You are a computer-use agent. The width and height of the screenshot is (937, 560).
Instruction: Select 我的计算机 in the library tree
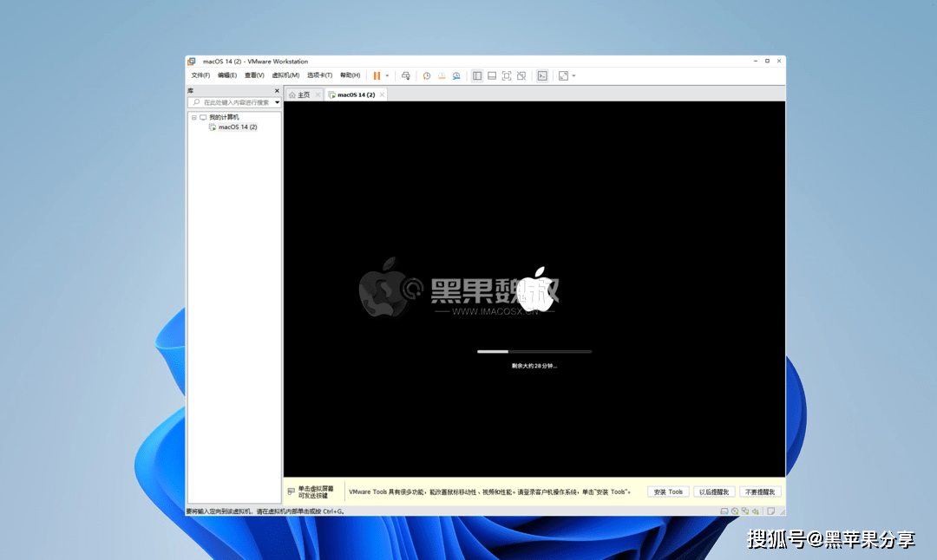pyautogui.click(x=224, y=118)
